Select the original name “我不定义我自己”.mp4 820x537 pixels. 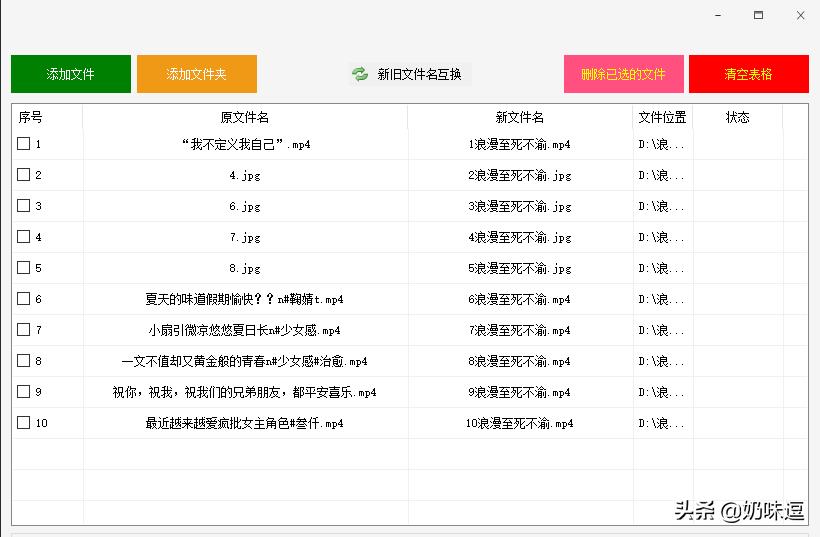point(245,144)
